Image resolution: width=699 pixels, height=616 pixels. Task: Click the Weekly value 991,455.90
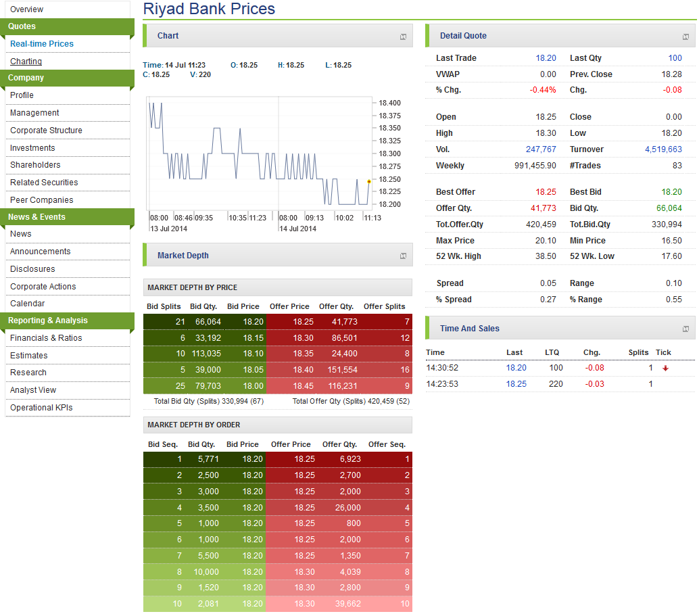[535, 166]
